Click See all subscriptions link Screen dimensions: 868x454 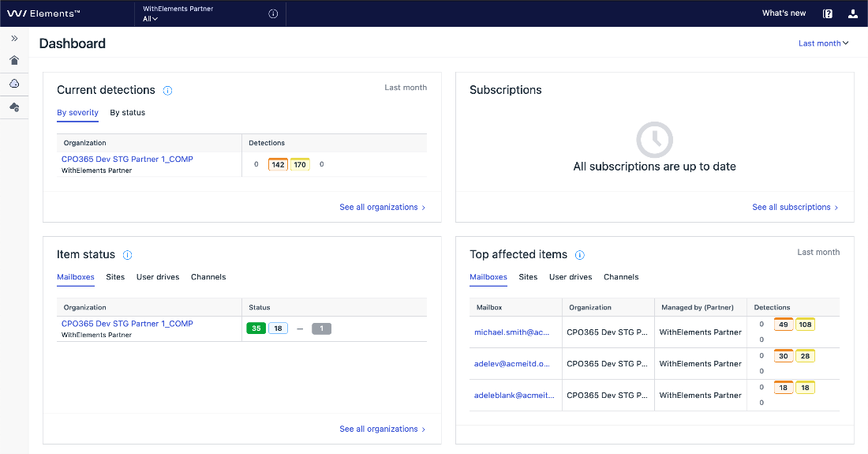click(x=795, y=207)
